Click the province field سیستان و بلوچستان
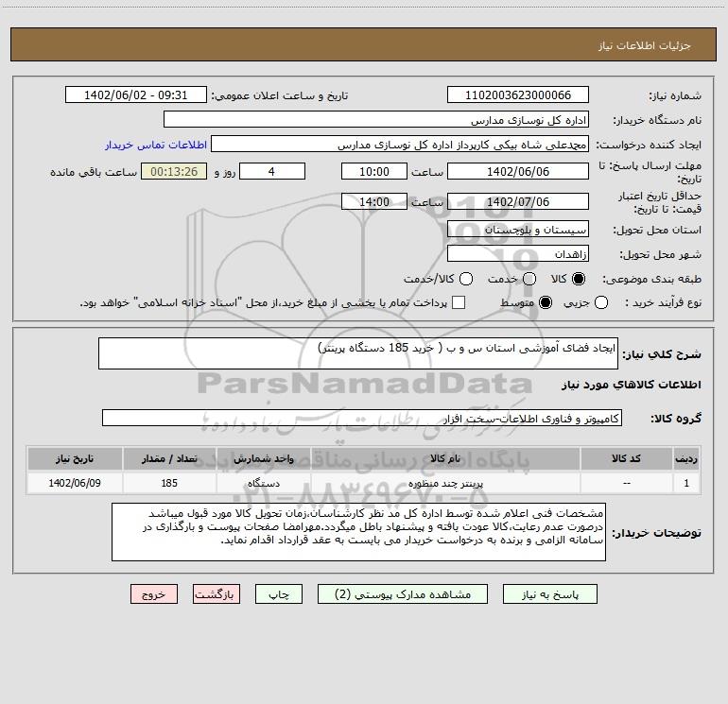The width and height of the screenshot is (728, 704). (x=518, y=229)
